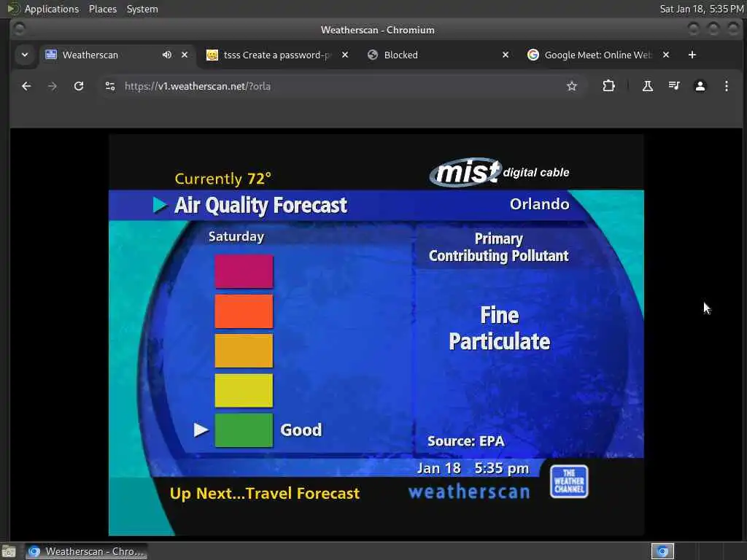Expand the tab search dropdown

(25, 55)
